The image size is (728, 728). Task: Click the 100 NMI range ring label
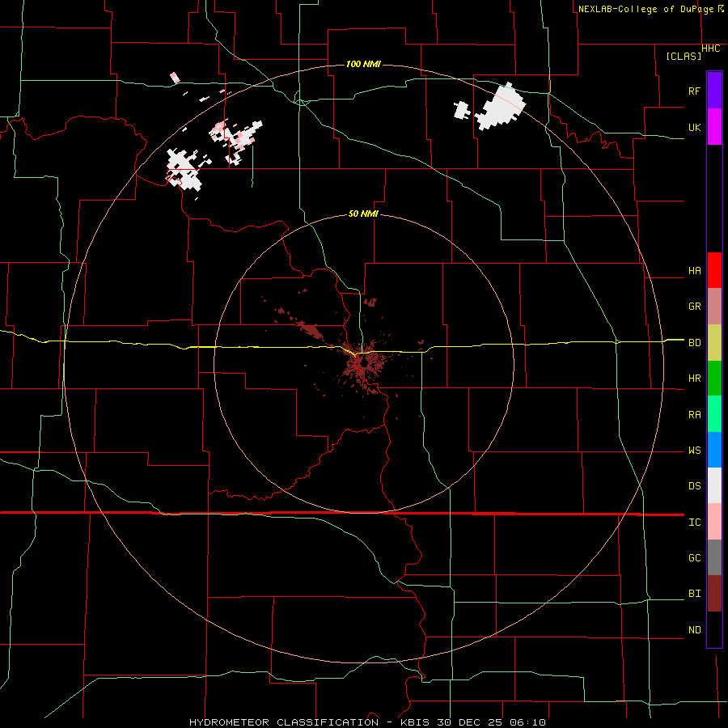click(x=363, y=64)
